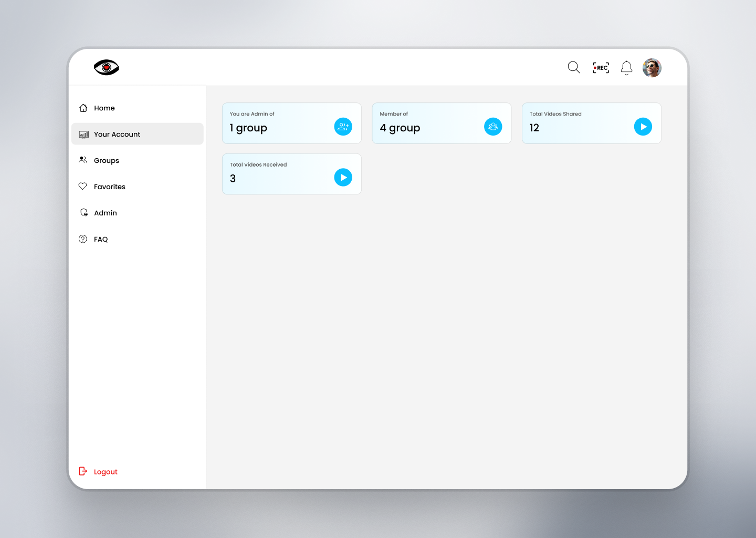Click the add-user icon on Admin card
The height and width of the screenshot is (538, 756).
(343, 127)
